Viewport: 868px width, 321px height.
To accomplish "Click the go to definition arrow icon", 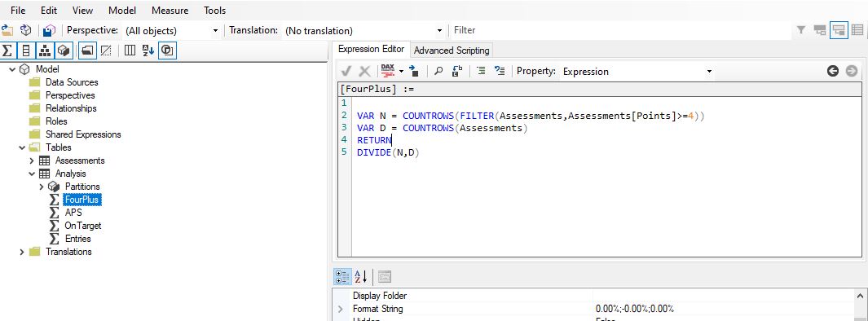I will [x=414, y=71].
